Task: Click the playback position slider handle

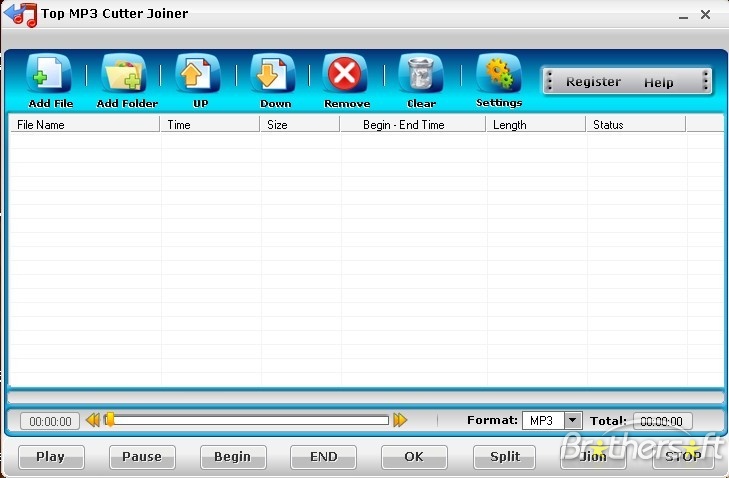Action: coord(110,419)
